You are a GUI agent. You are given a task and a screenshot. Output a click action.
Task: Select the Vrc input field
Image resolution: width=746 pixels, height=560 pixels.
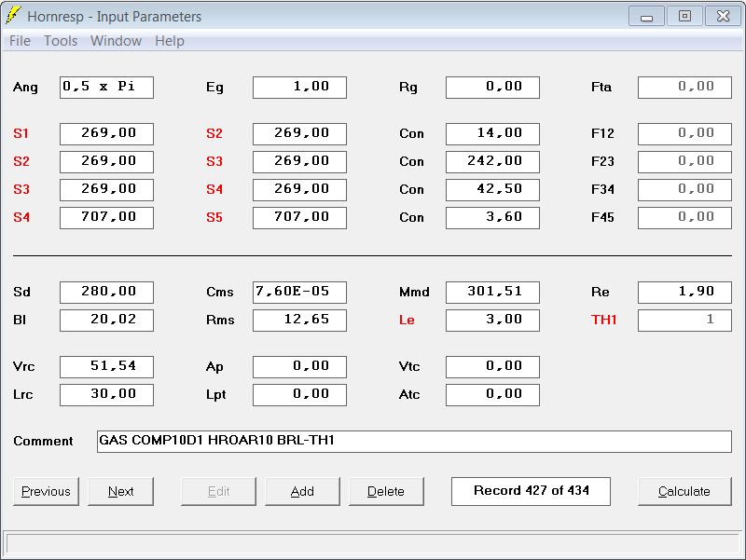[106, 366]
